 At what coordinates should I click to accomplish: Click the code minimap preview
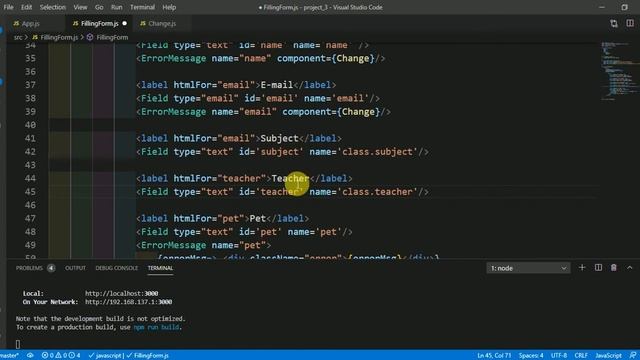(619, 70)
